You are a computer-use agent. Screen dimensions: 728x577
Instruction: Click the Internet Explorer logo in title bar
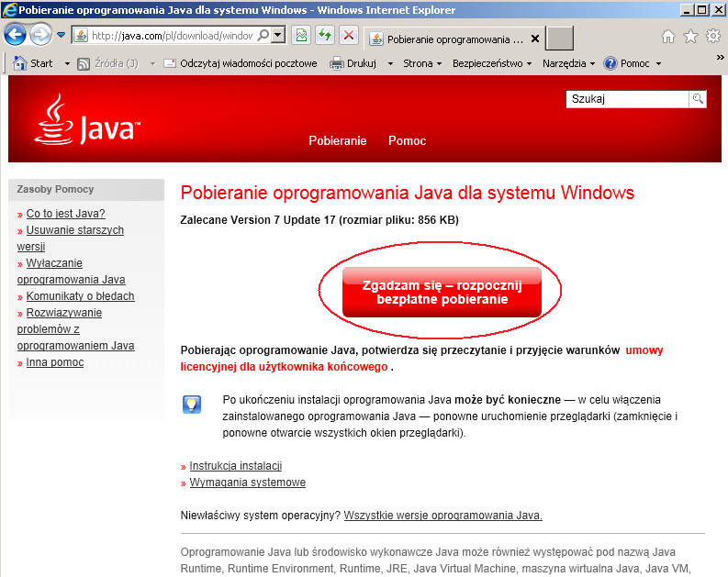point(9,10)
